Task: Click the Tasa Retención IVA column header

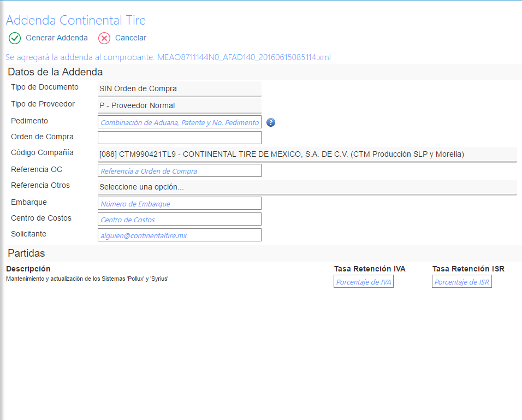Action: [370, 269]
